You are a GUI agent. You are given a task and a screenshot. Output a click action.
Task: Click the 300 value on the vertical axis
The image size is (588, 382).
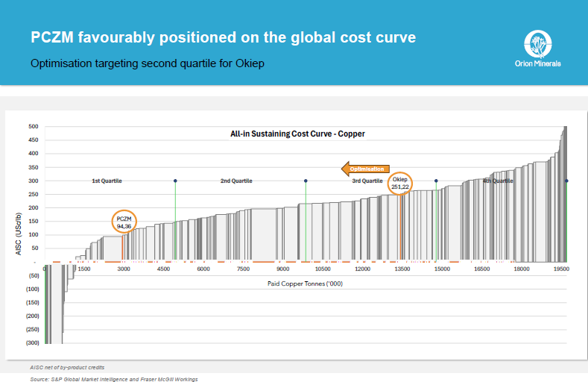pyautogui.click(x=34, y=181)
